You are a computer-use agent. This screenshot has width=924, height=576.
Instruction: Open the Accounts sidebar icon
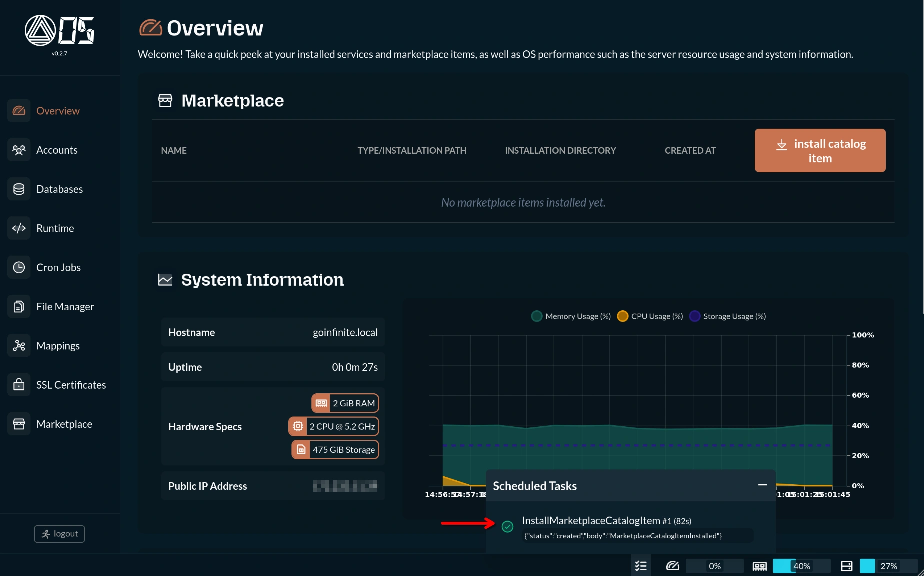pos(19,150)
